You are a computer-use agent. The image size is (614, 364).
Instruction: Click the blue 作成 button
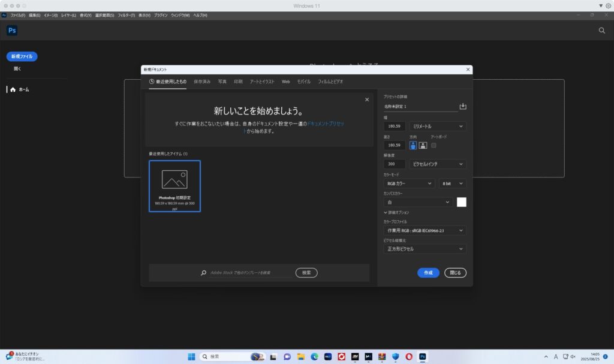pos(428,273)
